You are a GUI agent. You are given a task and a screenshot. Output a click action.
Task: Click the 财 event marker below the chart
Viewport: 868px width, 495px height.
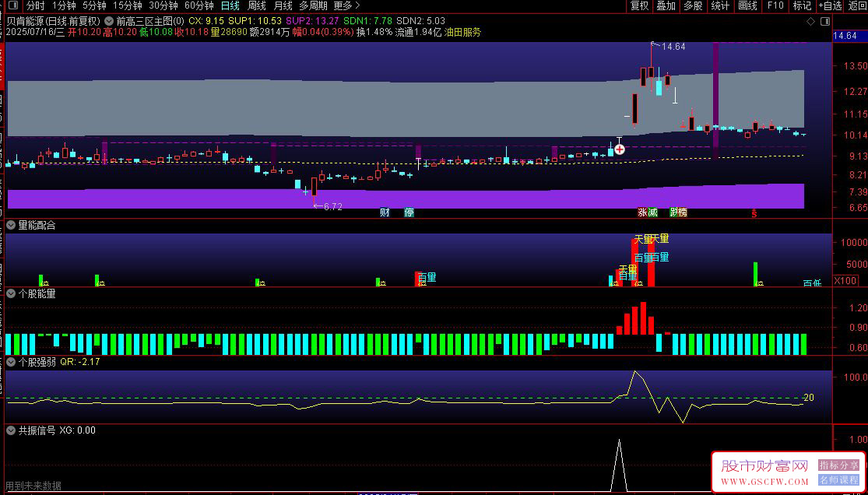click(385, 212)
